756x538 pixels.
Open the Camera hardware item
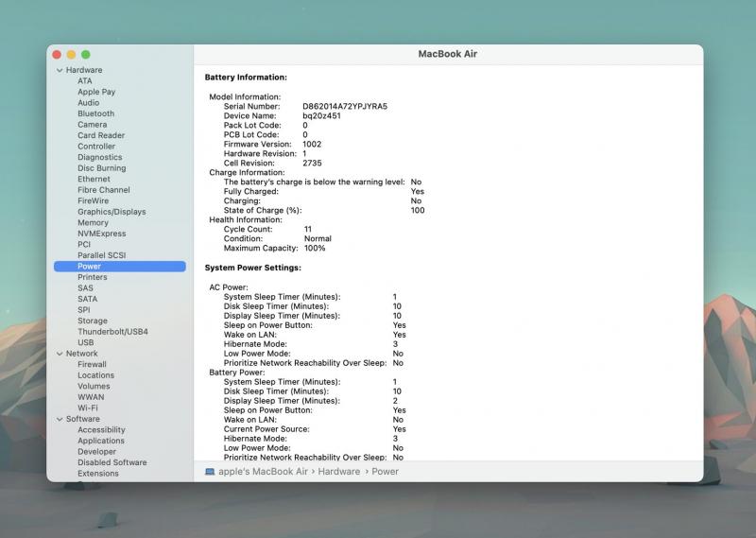point(92,125)
